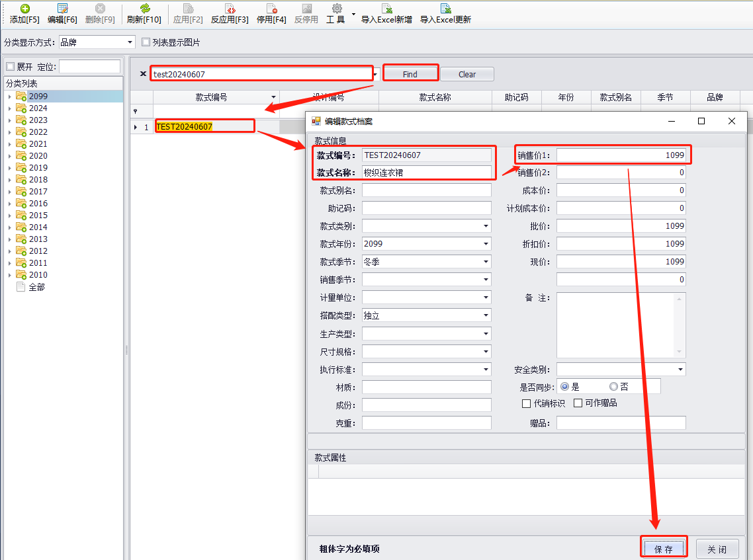Screen dimensions: 753x560
Task: Click the 停用[F4] disable toolbar icon
Action: [x=271, y=9]
